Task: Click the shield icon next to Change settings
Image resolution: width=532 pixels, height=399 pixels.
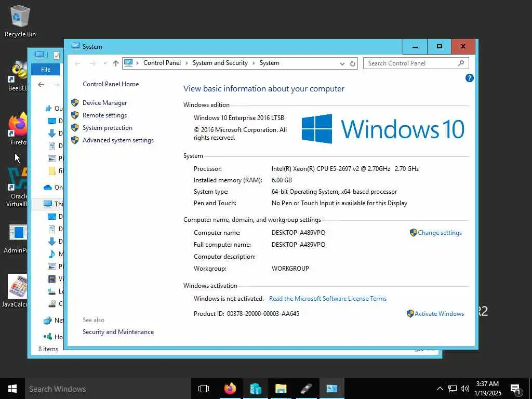Action: [413, 232]
